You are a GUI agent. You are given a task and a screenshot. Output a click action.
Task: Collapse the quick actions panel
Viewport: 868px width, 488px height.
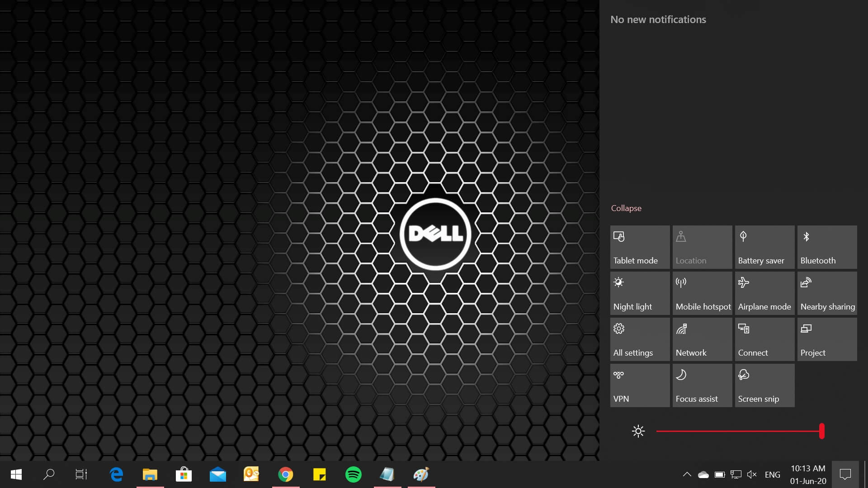point(626,208)
